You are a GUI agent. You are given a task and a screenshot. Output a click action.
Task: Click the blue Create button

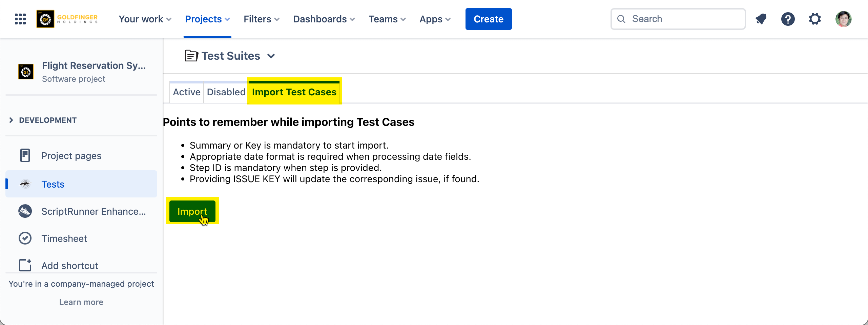click(x=488, y=19)
